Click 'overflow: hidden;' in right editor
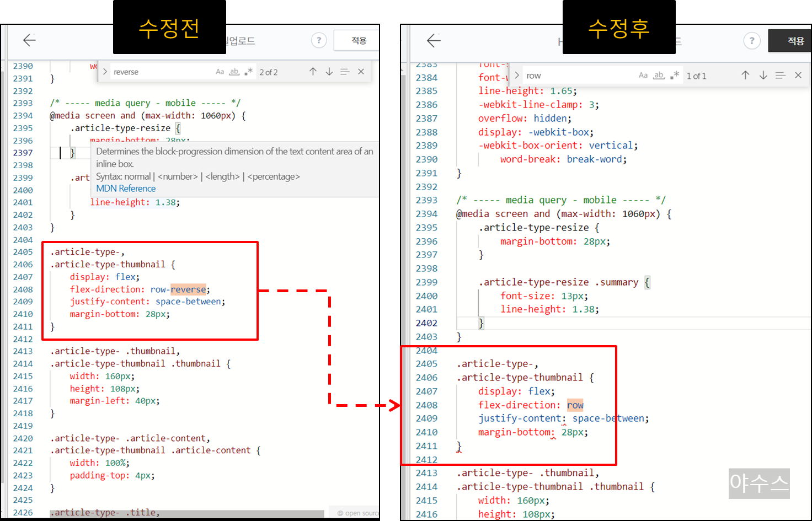The image size is (812, 521). 525,119
